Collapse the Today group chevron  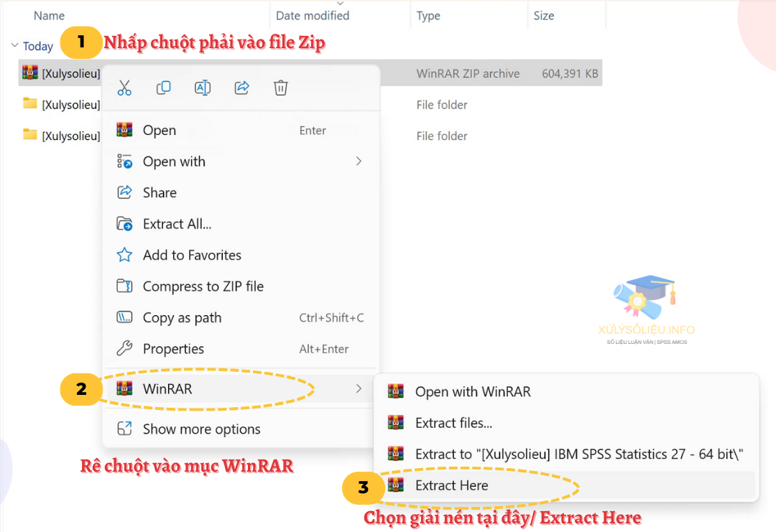click(x=15, y=45)
